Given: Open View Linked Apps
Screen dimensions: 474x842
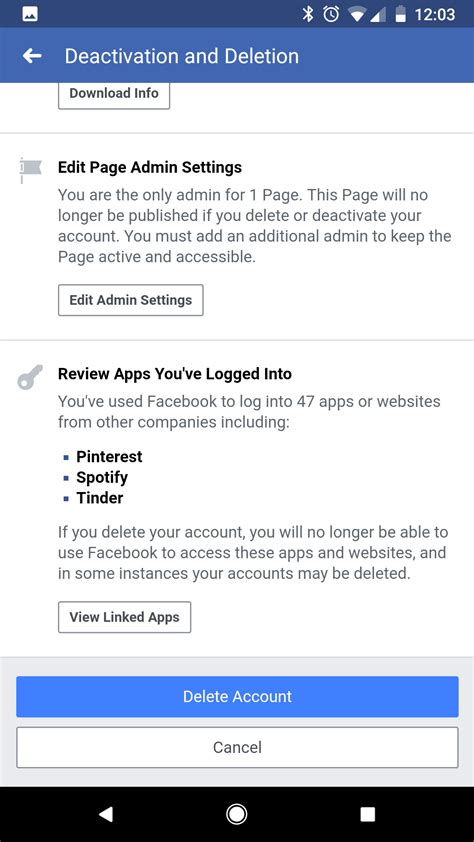Looking at the screenshot, I should click(x=125, y=618).
